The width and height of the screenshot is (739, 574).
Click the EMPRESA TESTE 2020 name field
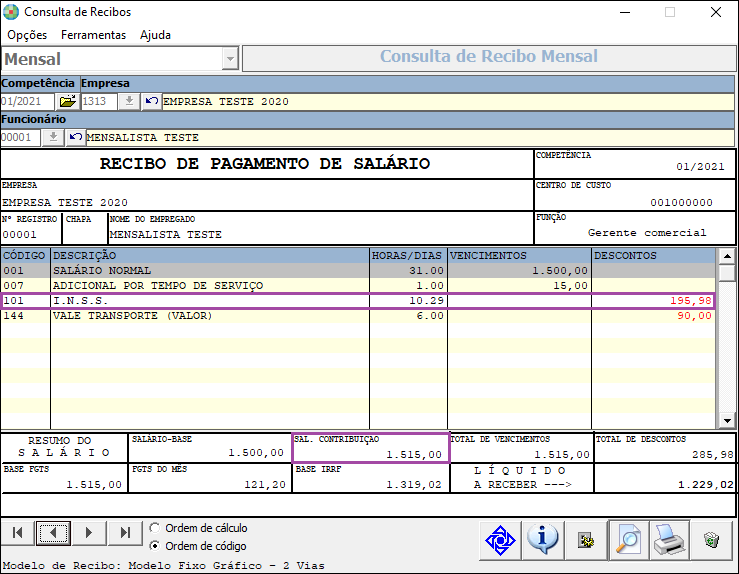(448, 101)
